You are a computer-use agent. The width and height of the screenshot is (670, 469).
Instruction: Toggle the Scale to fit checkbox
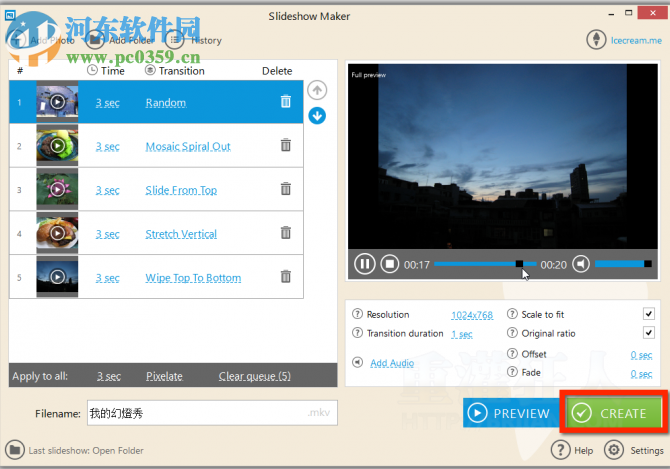649,314
